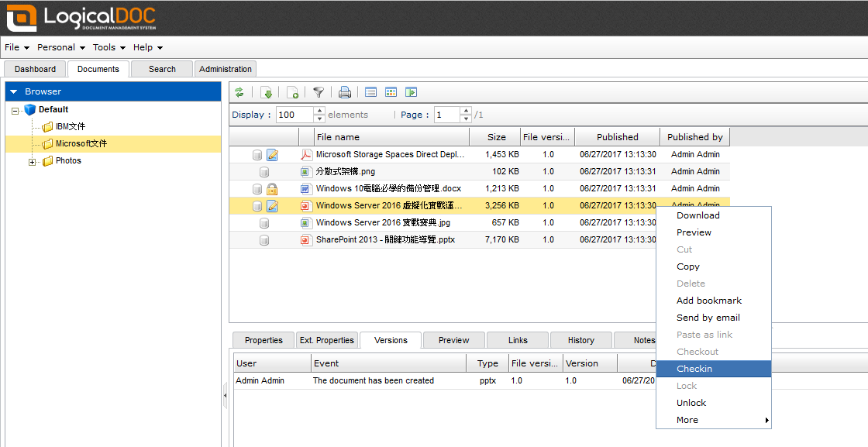Switch to the History tab
Viewport: 868px width, 447px height.
click(581, 340)
